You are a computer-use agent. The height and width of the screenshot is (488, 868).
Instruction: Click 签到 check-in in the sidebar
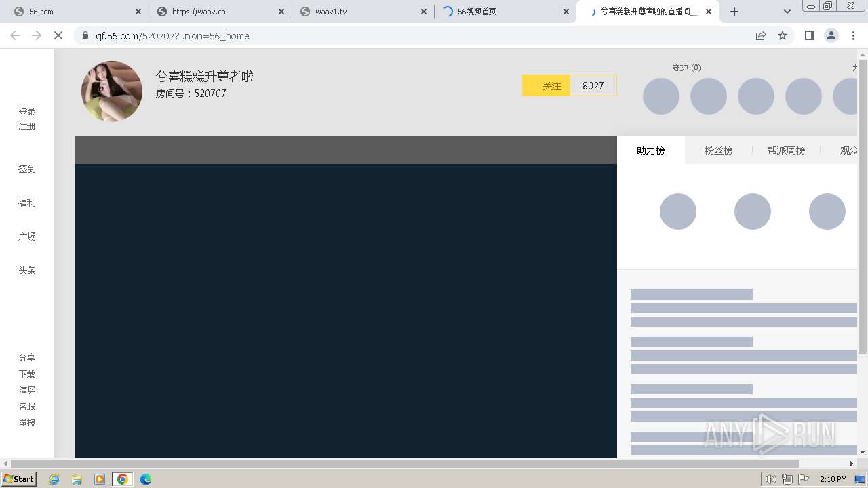coord(27,169)
